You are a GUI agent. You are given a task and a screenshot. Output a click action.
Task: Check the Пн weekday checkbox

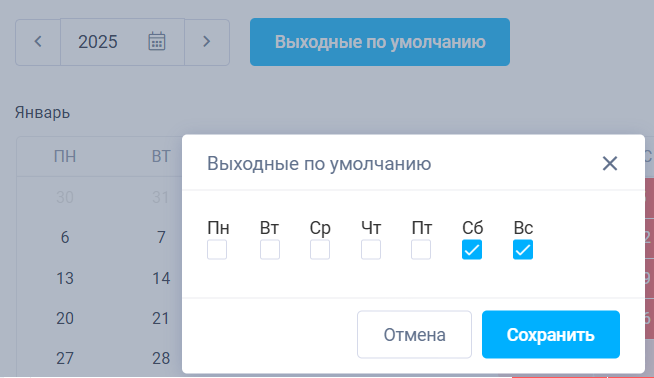click(x=217, y=249)
